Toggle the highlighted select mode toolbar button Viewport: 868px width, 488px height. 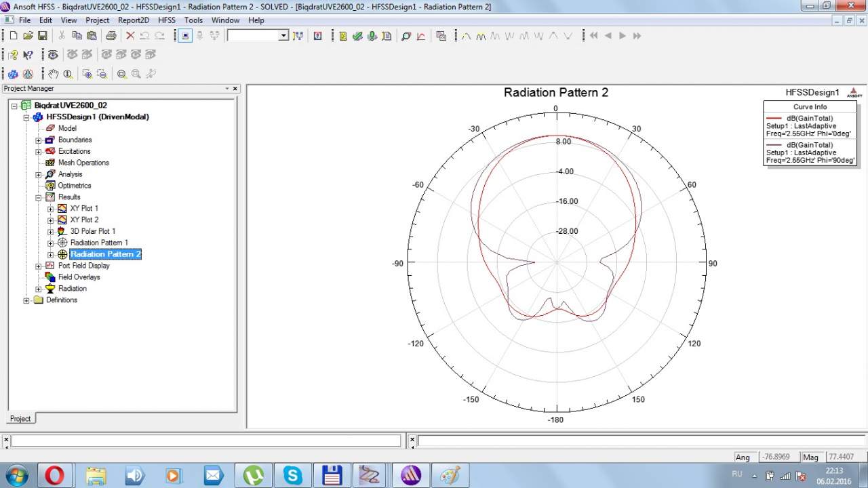[x=185, y=36]
